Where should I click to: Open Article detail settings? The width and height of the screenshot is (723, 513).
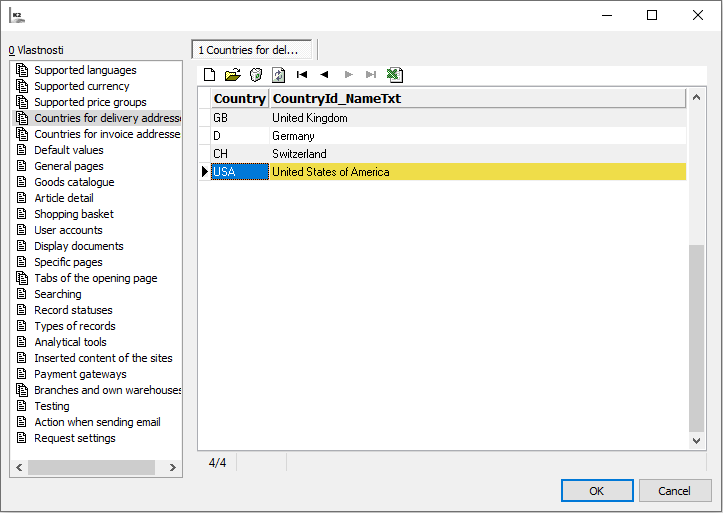[64, 198]
